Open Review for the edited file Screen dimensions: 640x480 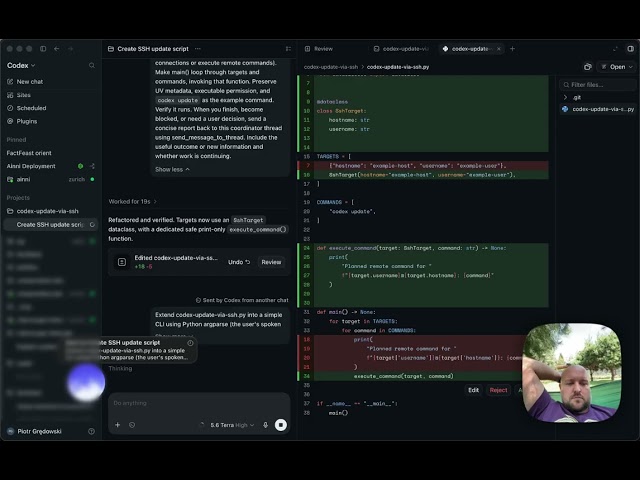(x=271, y=262)
